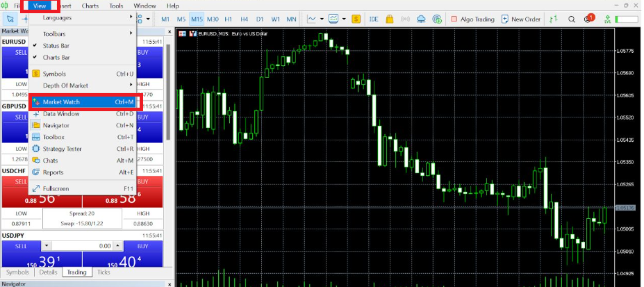The height and width of the screenshot is (287, 644).
Task: Click the EURUSD BUY button
Action: point(143,53)
